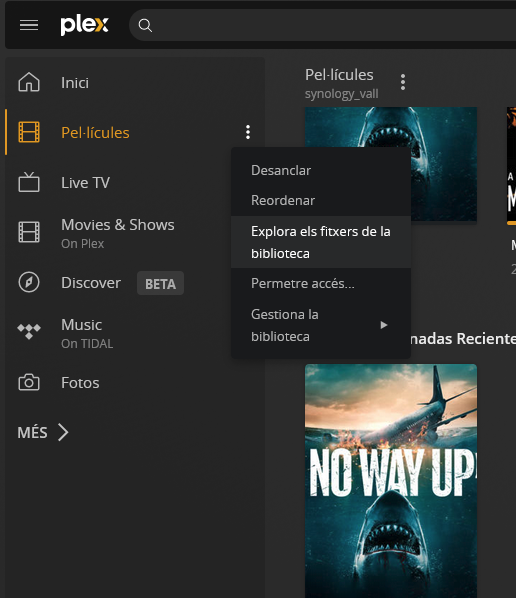
Task: Click the Inici home icon
Action: (29, 82)
